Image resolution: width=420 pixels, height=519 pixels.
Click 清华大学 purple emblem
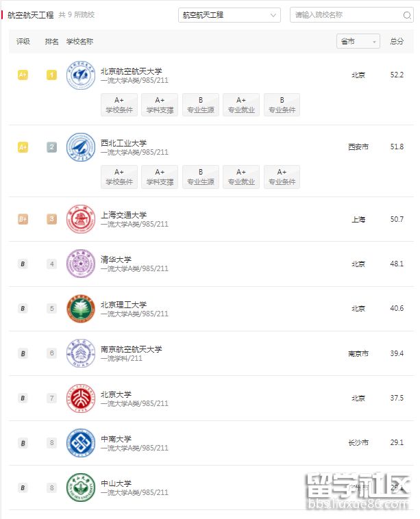[80, 264]
